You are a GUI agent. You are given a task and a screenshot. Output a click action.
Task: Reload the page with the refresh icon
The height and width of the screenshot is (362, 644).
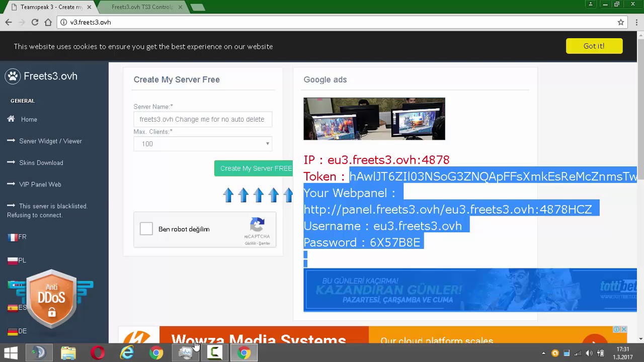(x=35, y=22)
